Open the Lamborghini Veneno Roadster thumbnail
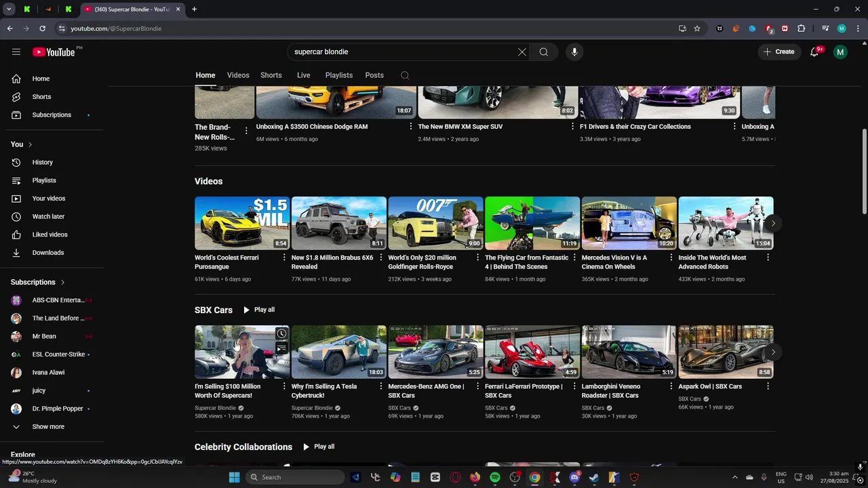Viewport: 868px width, 488px height. coord(629,352)
